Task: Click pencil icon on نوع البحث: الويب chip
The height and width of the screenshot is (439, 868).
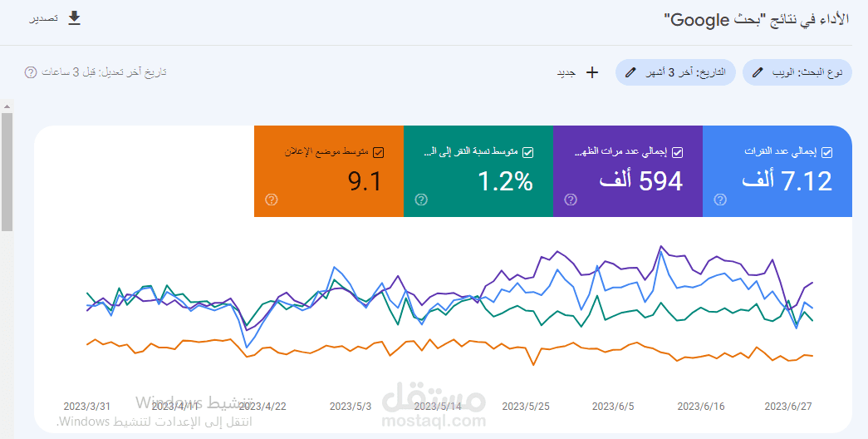Action: [758, 72]
